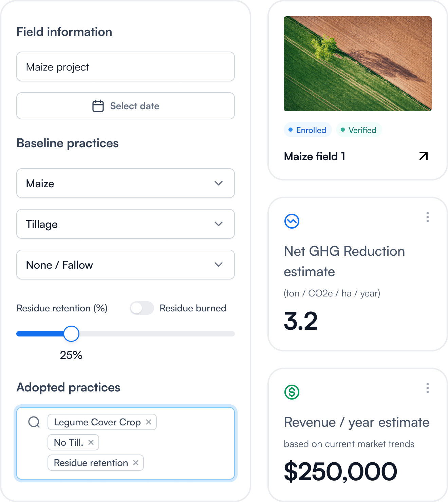Open the Tillage dropdown
Screen dimensions: 448x502
[126, 224]
